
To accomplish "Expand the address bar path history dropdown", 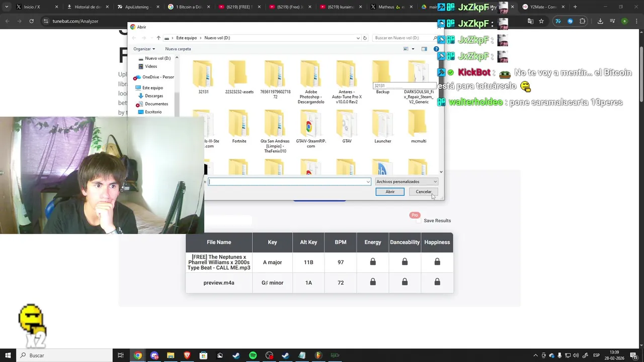I will pyautogui.click(x=358, y=38).
